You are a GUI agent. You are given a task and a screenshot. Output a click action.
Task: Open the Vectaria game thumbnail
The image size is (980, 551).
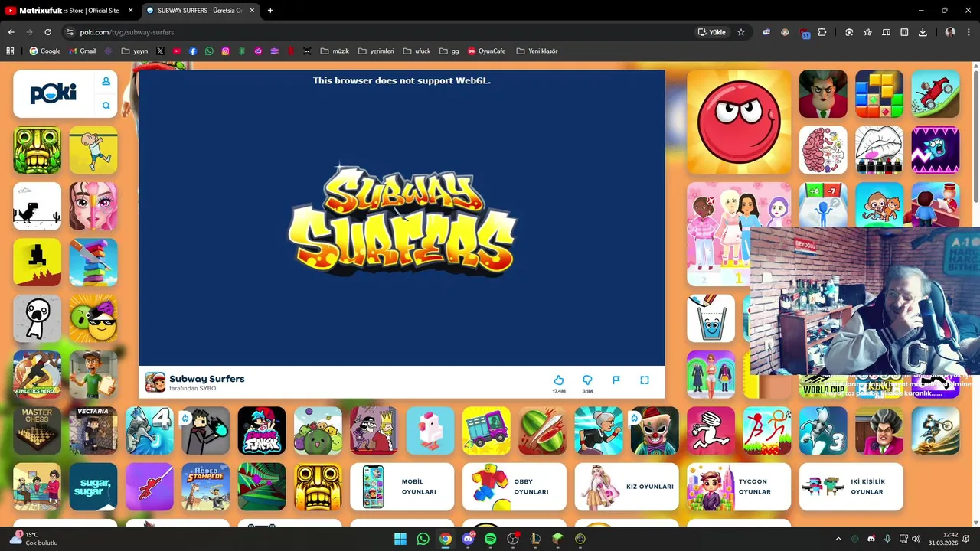[x=93, y=430]
